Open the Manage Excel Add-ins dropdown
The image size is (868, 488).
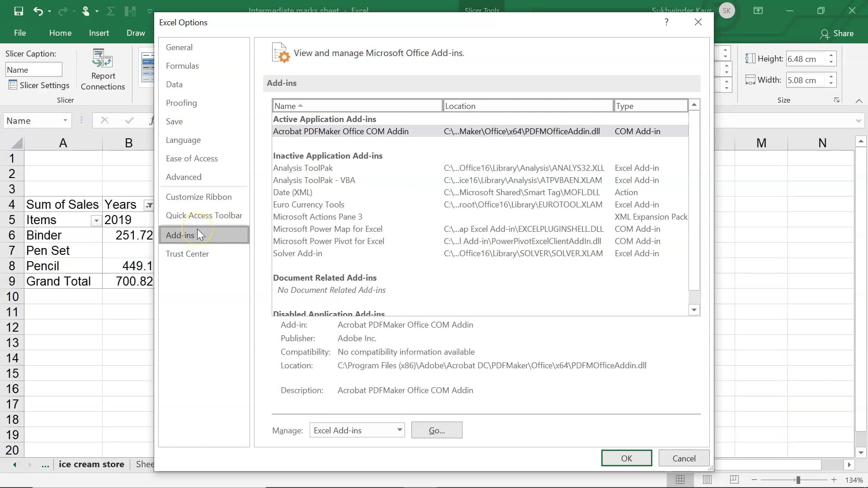point(357,430)
